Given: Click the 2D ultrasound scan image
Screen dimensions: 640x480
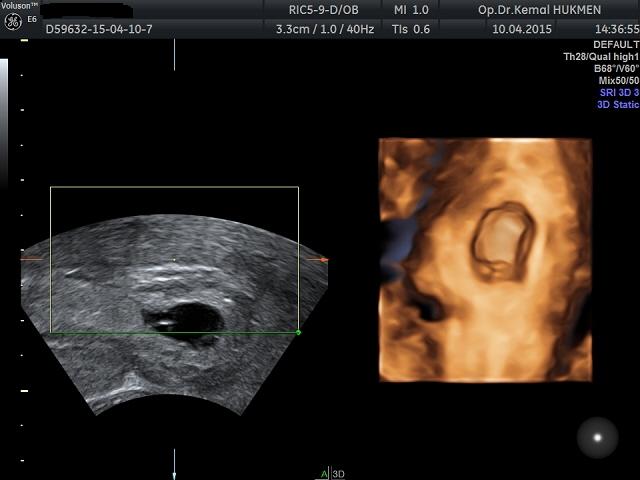Looking at the screenshot, I should pos(174,314).
